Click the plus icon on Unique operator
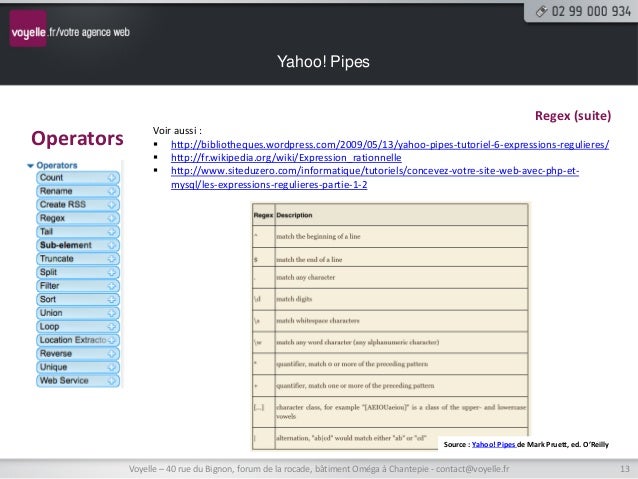Screen dimensions: 638x479 [112, 367]
